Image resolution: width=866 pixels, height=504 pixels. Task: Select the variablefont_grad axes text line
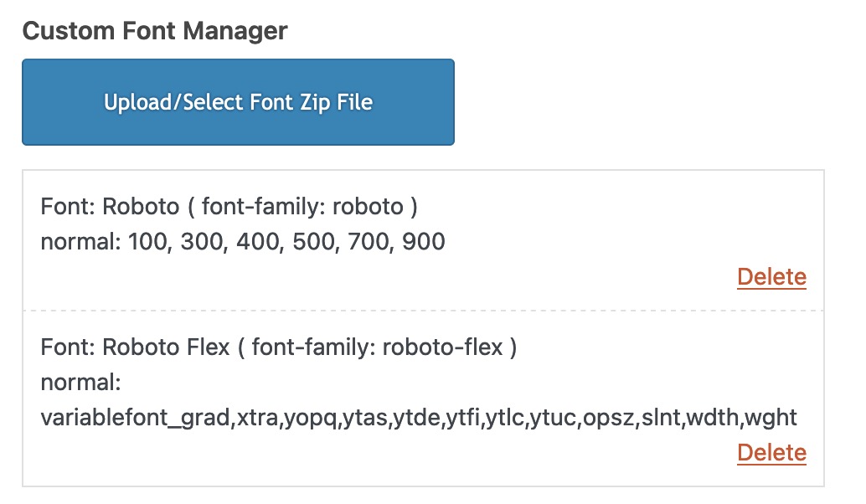click(x=419, y=418)
